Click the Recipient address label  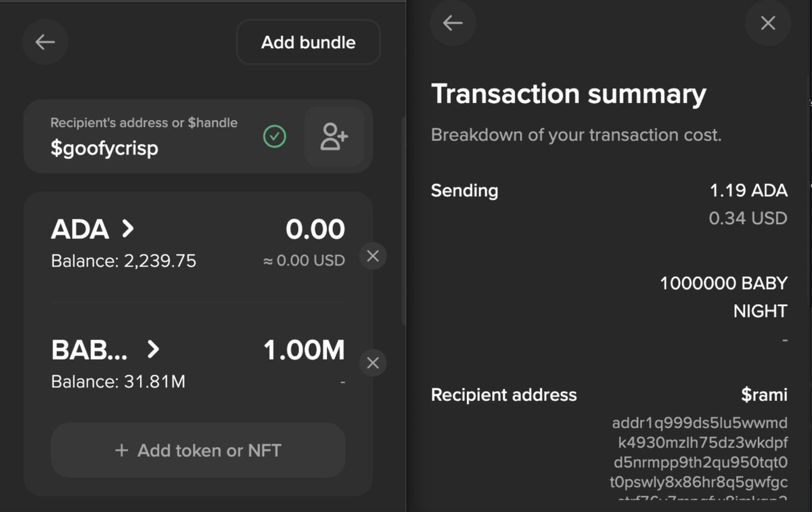tap(504, 395)
